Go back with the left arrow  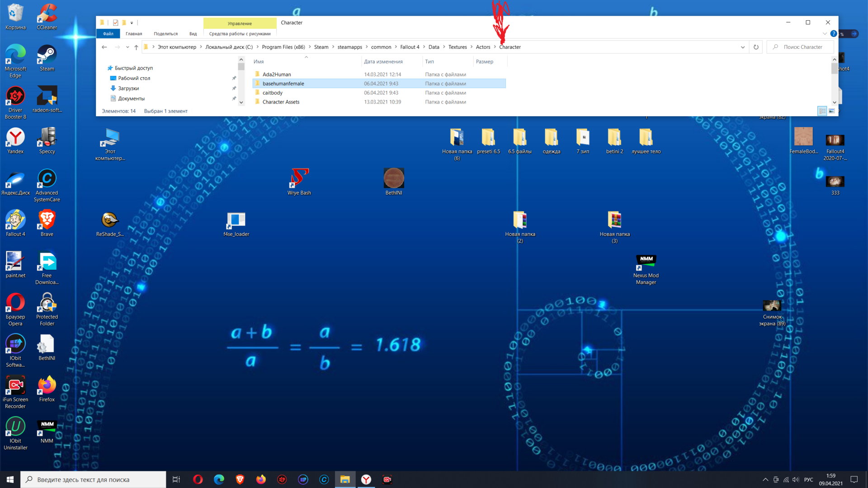coord(104,47)
